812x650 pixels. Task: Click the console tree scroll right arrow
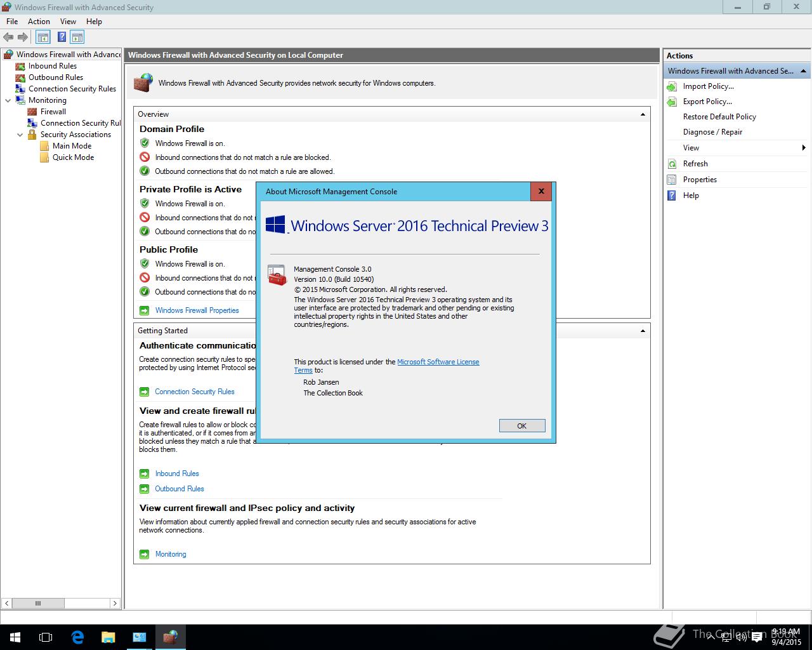tap(115, 603)
